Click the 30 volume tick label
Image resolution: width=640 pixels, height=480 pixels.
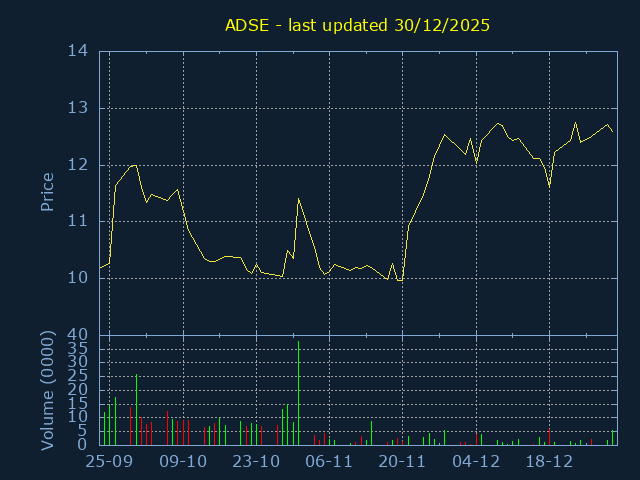click(77, 361)
